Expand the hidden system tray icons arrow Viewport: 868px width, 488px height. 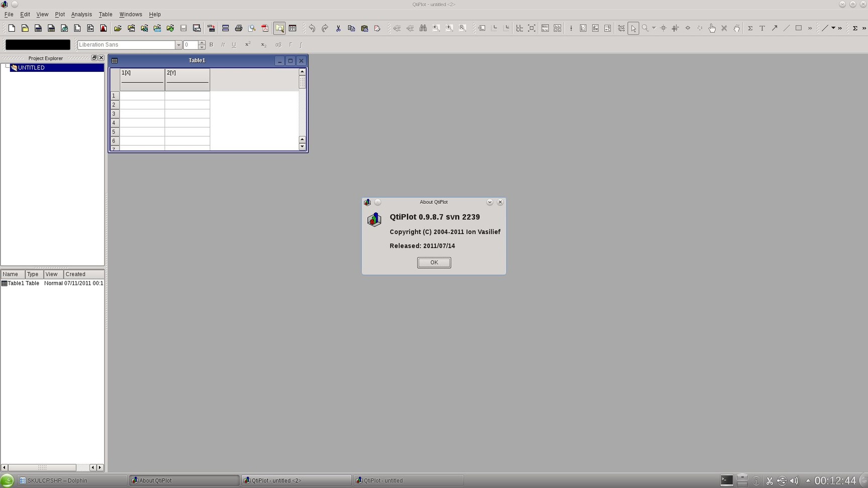(x=808, y=481)
